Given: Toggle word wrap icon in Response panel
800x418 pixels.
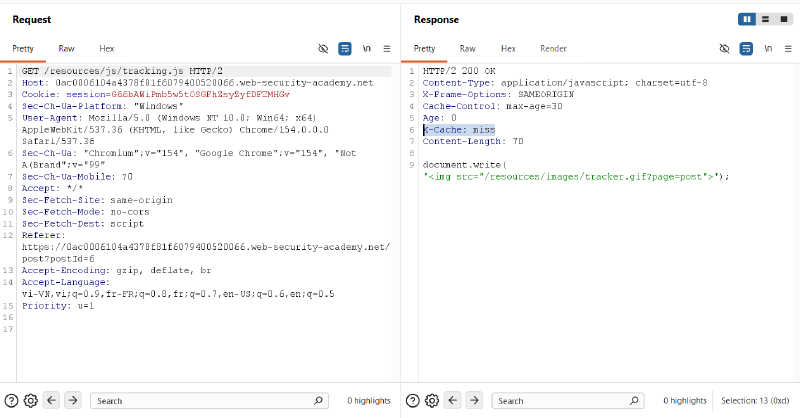Looking at the screenshot, I should click(746, 48).
